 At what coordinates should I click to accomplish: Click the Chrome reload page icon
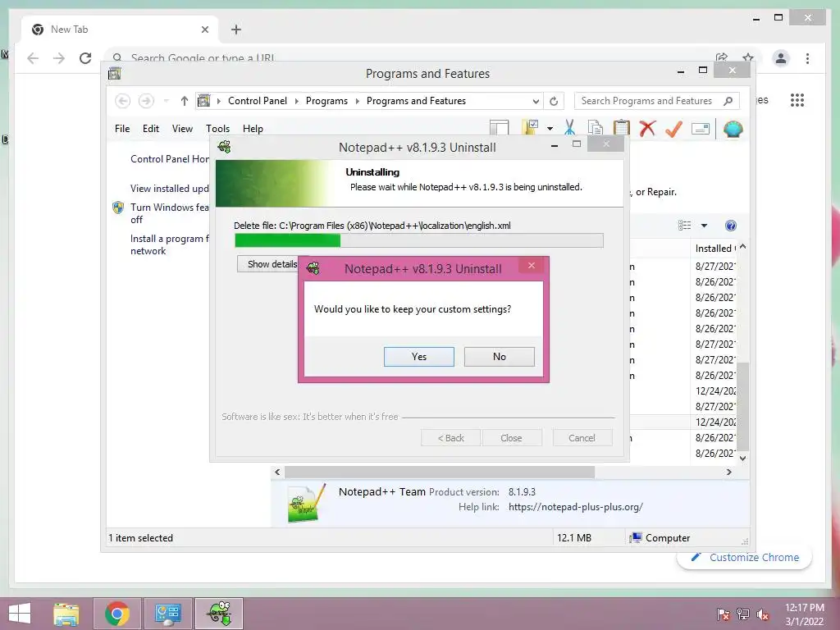point(85,58)
